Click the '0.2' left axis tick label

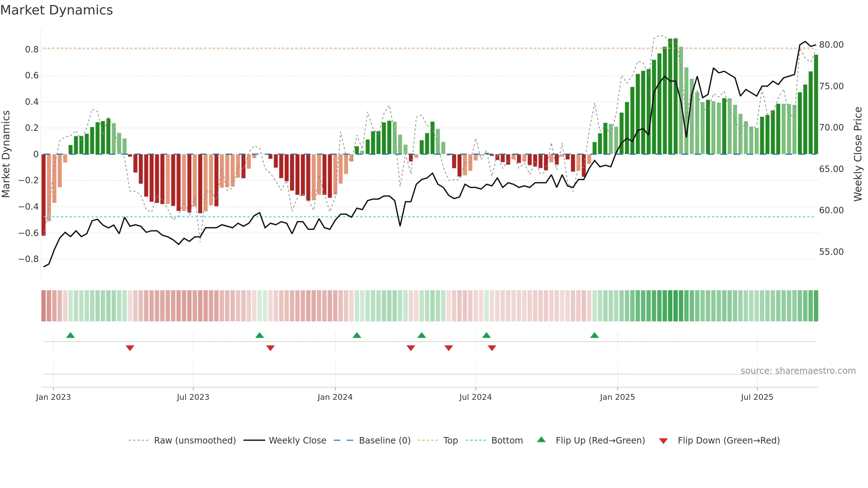32,128
